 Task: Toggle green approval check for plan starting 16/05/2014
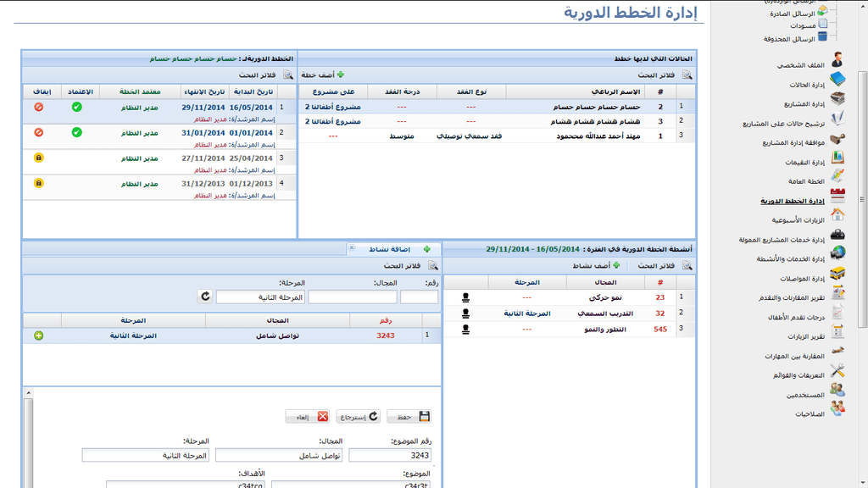click(x=76, y=107)
